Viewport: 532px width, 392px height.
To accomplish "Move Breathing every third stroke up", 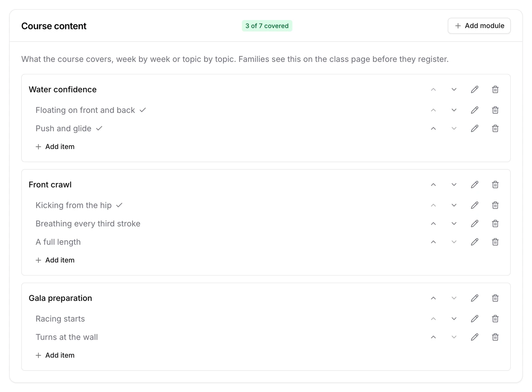I will (x=433, y=224).
